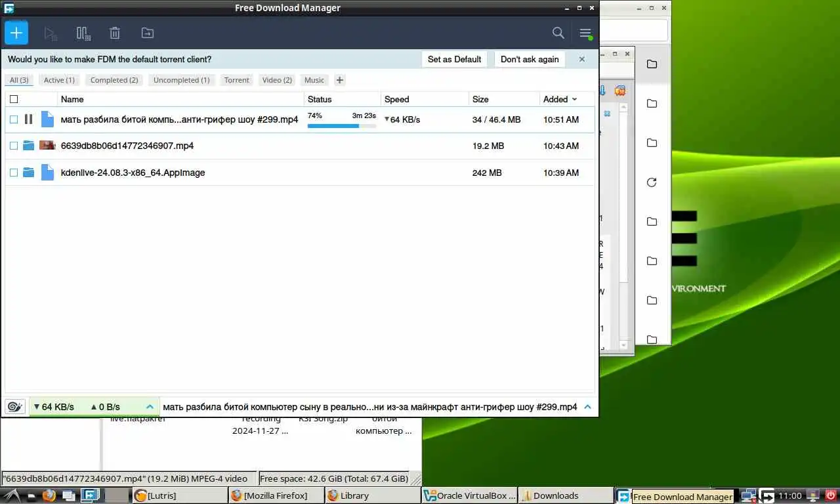Switch to Oracle VirtualBox taskbar item
The image size is (840, 504).
[x=469, y=495]
